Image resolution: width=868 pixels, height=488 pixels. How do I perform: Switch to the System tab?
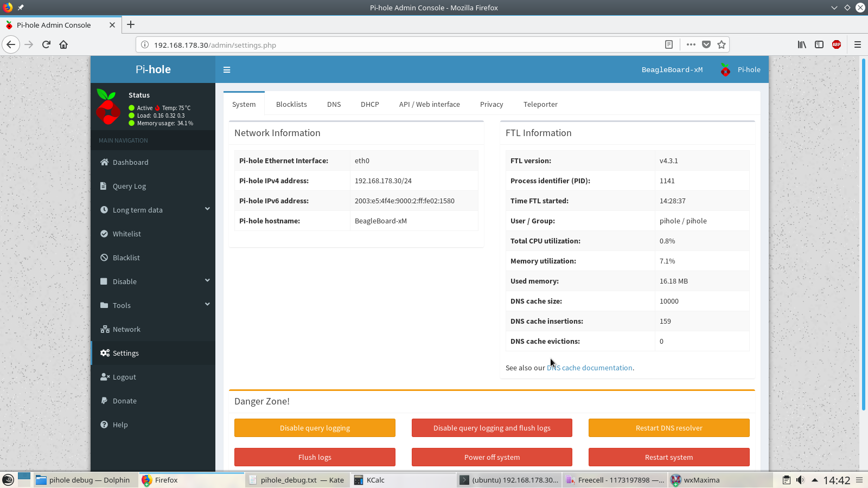(244, 104)
